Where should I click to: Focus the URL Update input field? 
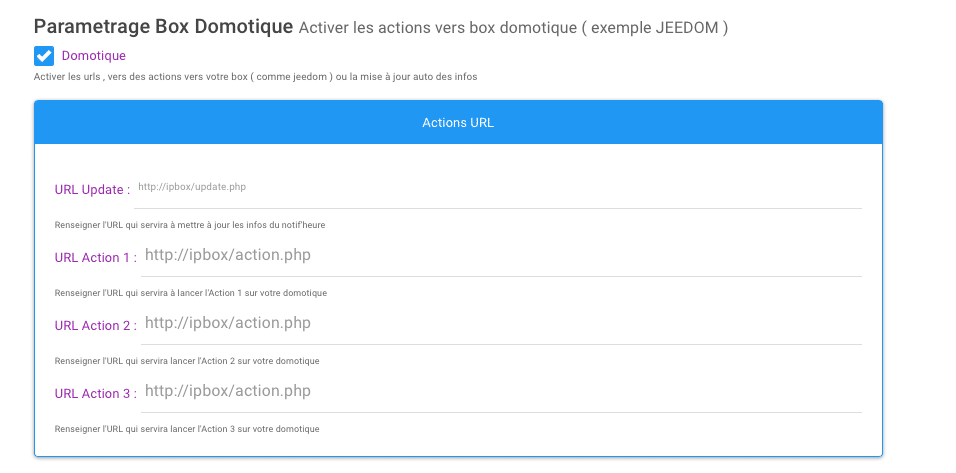click(x=498, y=191)
